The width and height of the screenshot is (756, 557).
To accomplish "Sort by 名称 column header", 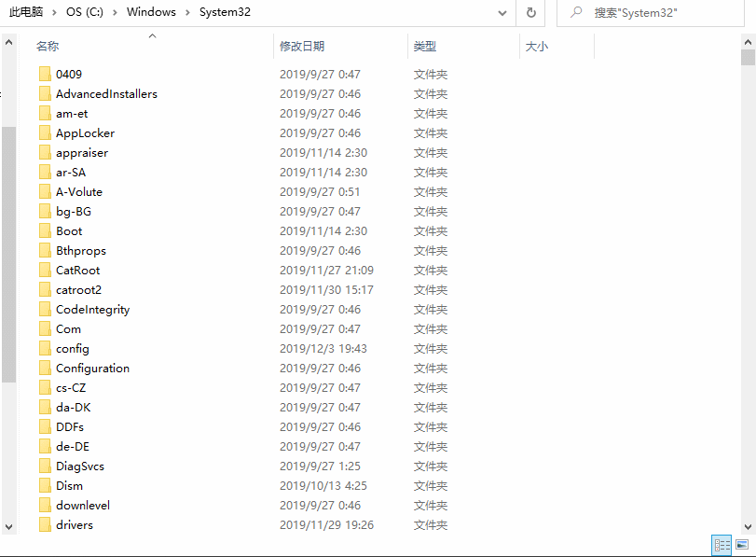I will (x=48, y=47).
